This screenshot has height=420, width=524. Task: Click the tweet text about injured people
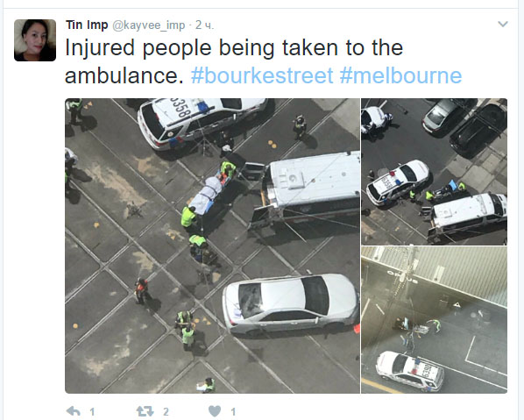(234, 61)
